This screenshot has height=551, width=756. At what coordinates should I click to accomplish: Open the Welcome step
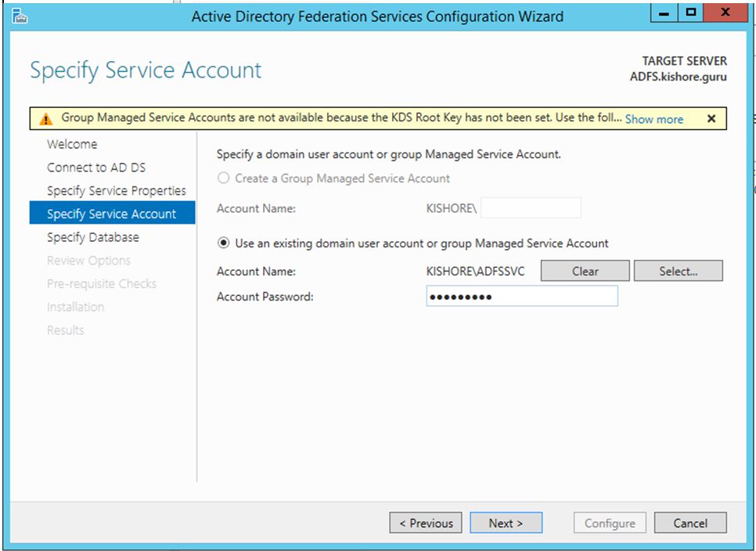pyautogui.click(x=72, y=144)
